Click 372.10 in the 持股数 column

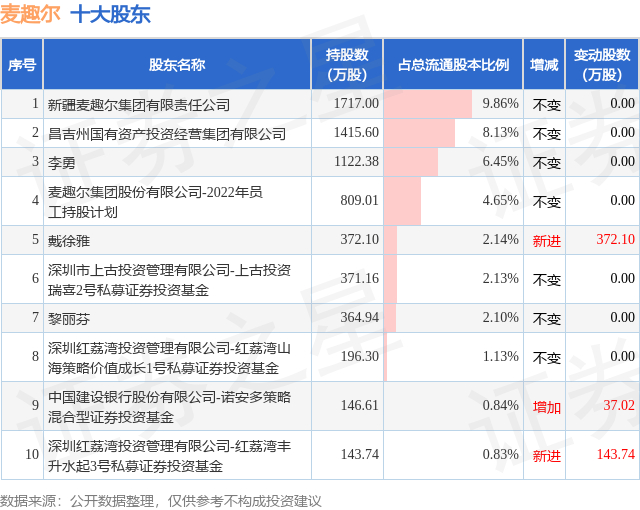(x=360, y=239)
